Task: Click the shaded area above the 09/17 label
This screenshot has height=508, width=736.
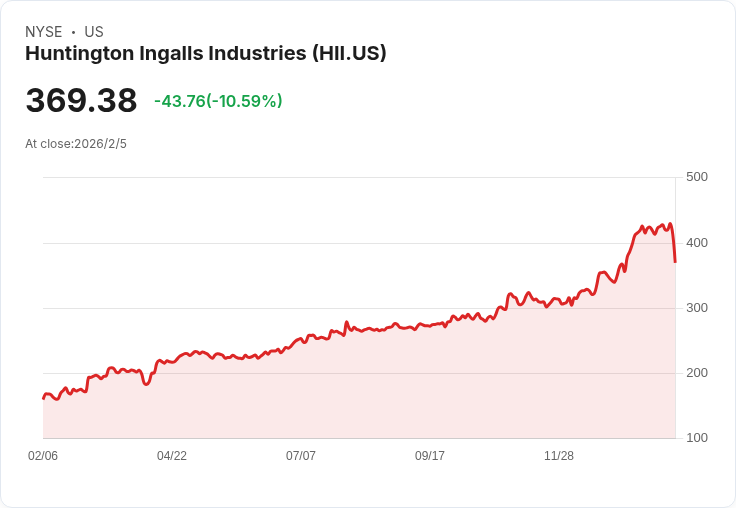Action: [430, 385]
